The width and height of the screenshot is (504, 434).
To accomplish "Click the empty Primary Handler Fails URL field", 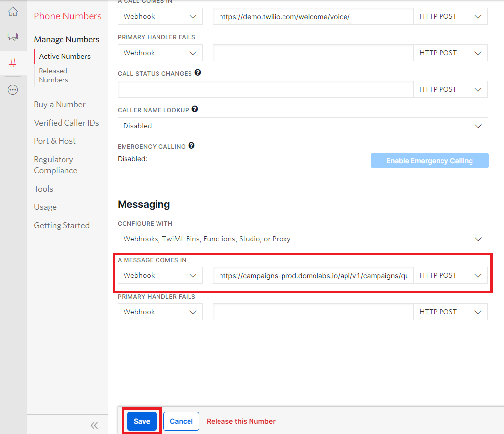I will click(x=313, y=312).
